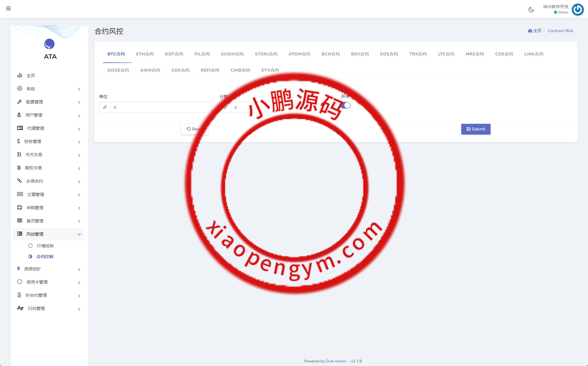Toggle dark mode moon icon
Image resolution: width=588 pixels, height=366 pixels.
click(531, 10)
